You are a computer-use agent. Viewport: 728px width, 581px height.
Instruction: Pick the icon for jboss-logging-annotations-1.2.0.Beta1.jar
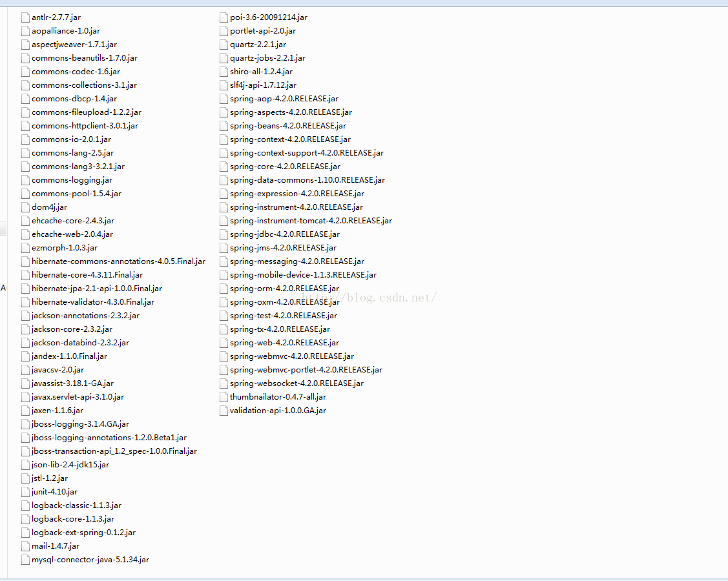pyautogui.click(x=26, y=438)
